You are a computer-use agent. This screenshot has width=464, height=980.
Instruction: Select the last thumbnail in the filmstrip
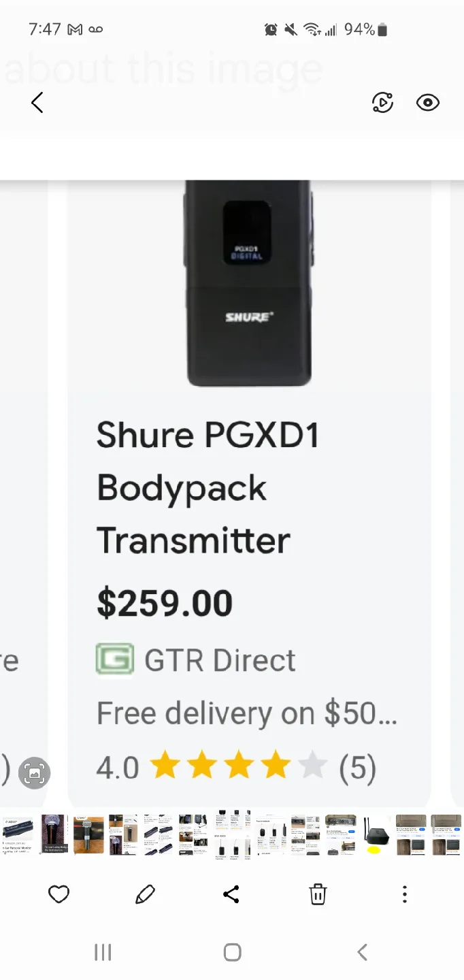tap(446, 835)
